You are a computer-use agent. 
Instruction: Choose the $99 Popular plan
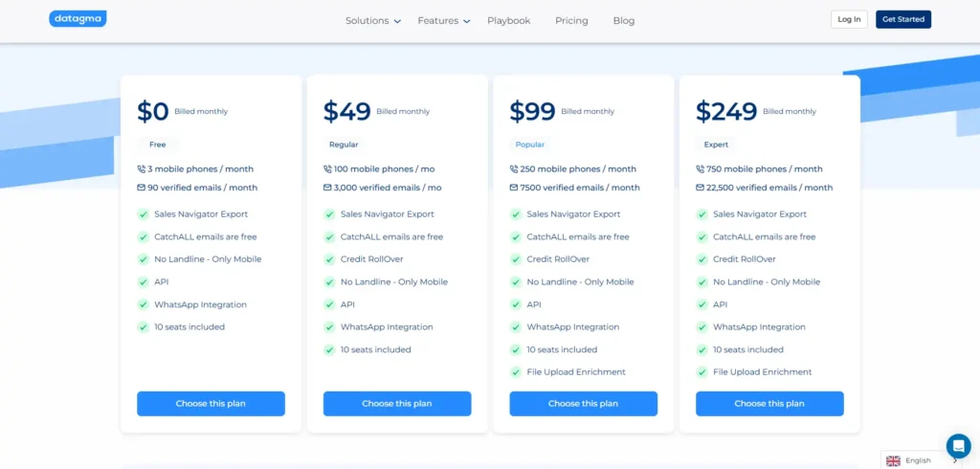point(583,403)
